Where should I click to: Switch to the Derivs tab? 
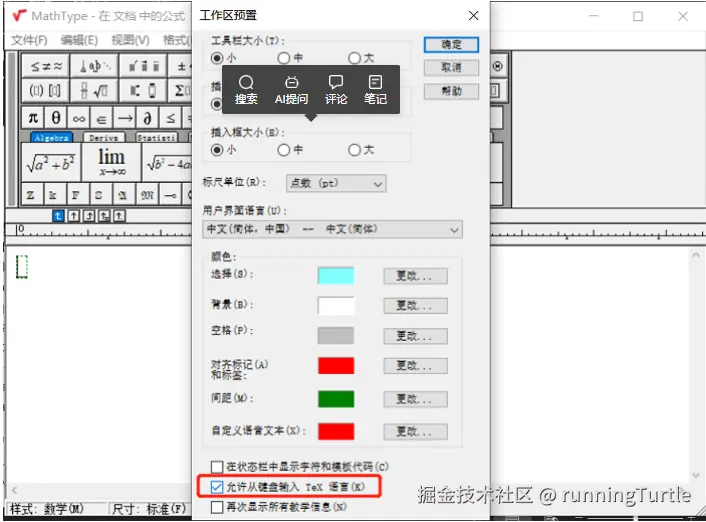pos(104,137)
